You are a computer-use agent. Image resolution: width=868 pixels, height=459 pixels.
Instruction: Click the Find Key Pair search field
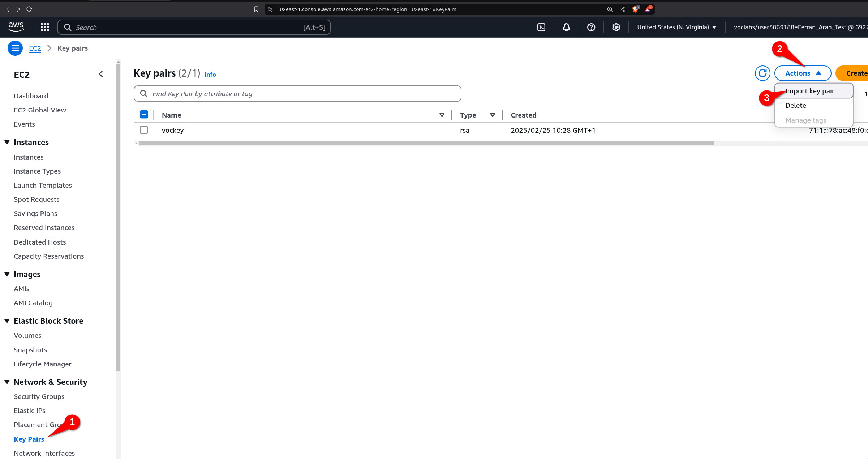pyautogui.click(x=297, y=93)
